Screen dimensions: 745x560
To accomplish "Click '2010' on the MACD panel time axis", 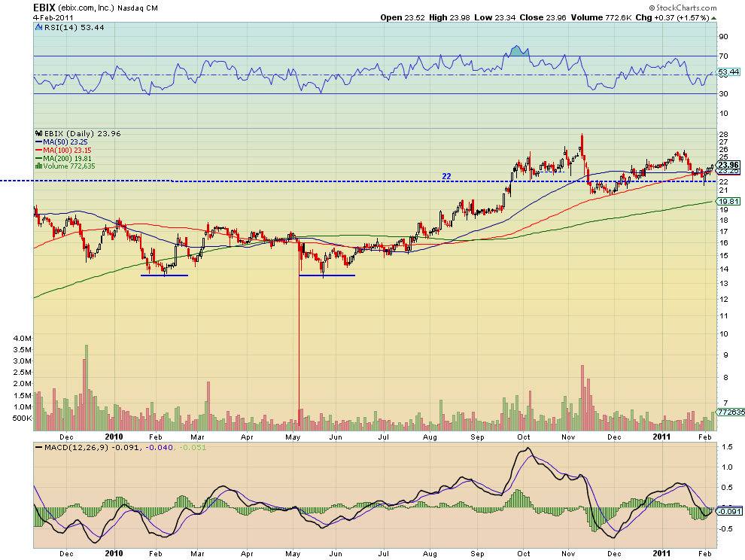I will 114,553.
